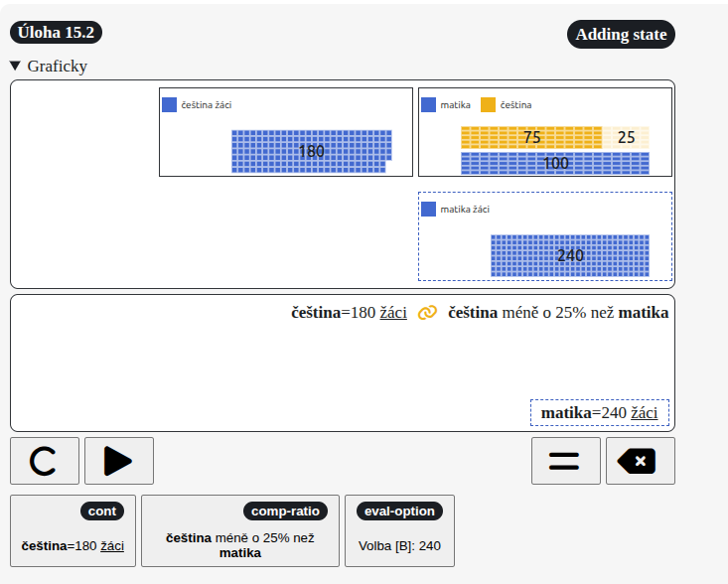
Task: Click the blue grid labeled 180
Action: tap(311, 151)
